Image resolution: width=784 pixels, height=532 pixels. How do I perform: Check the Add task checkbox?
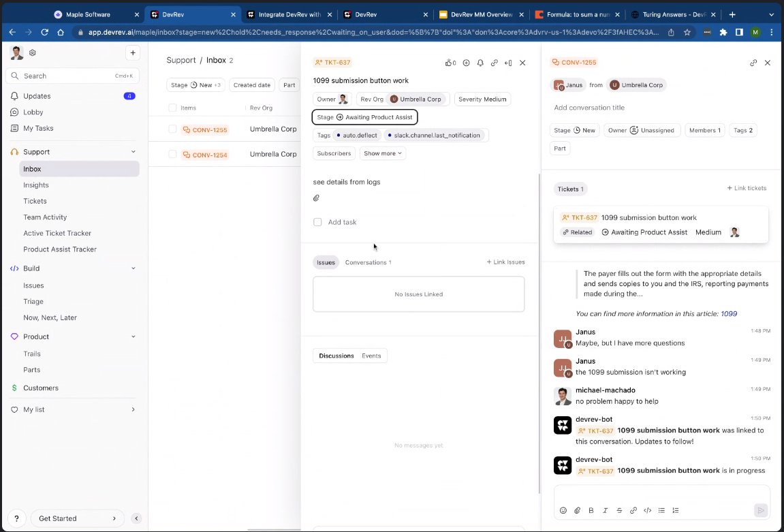[x=317, y=222]
